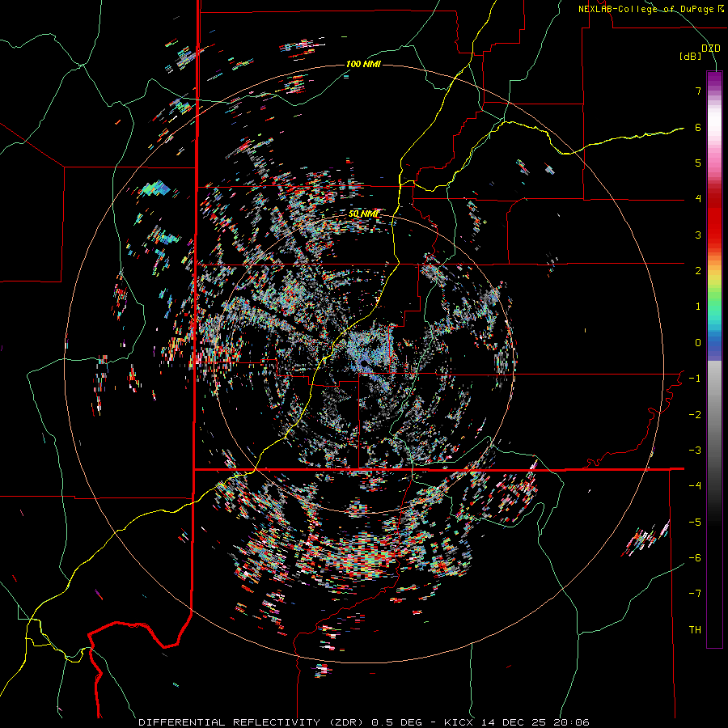Click the -6 tick label on the color scale

695,558
